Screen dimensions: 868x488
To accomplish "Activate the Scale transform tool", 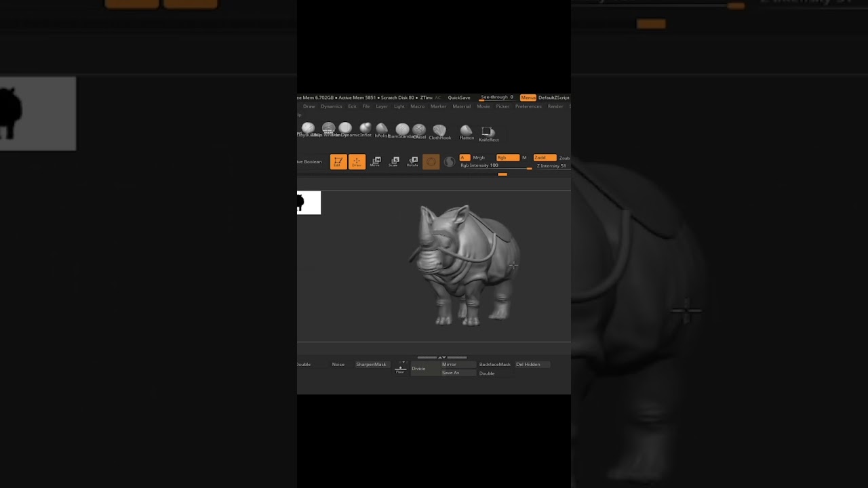I will (394, 161).
